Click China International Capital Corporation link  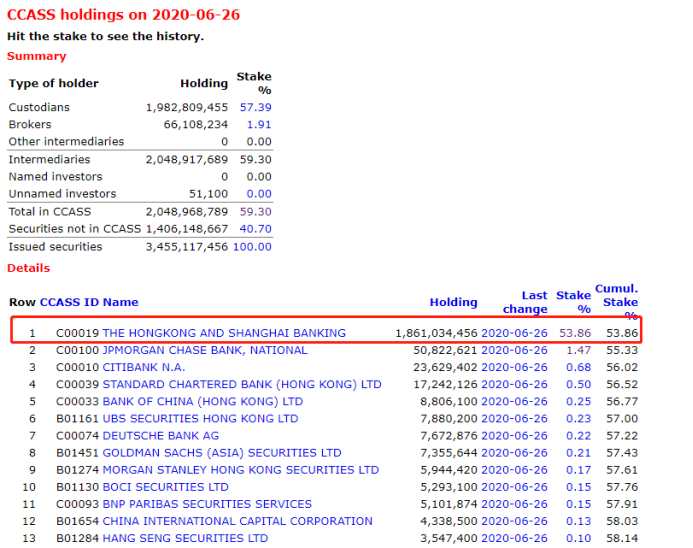[x=237, y=521]
